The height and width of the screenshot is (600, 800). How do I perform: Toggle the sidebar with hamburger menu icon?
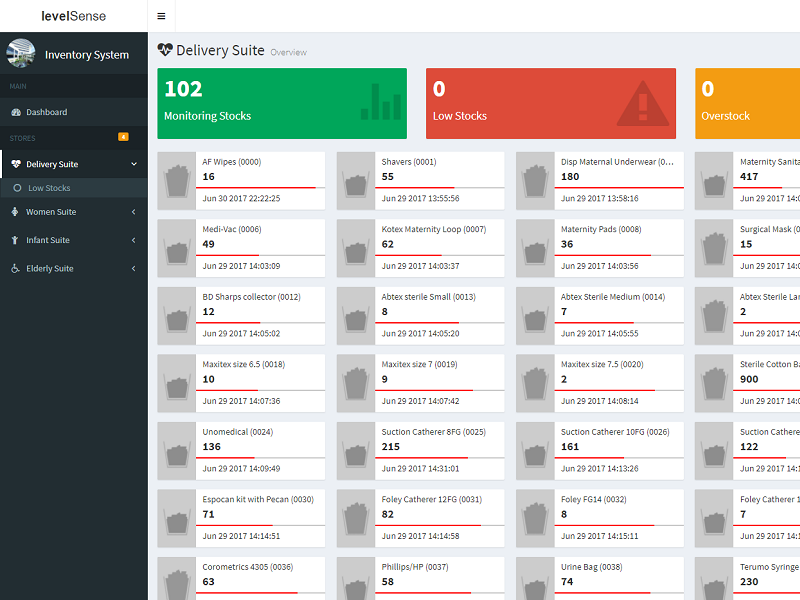click(162, 16)
